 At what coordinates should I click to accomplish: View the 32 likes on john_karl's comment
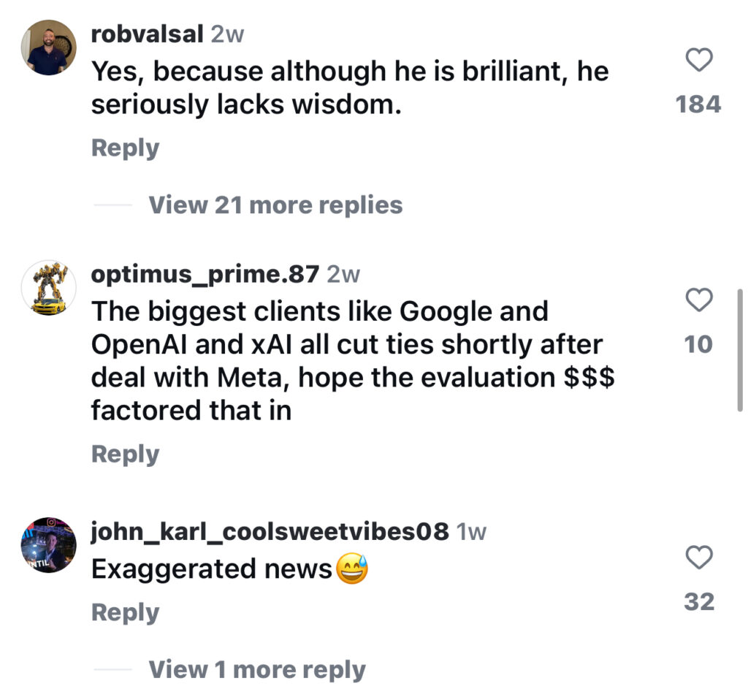click(699, 602)
